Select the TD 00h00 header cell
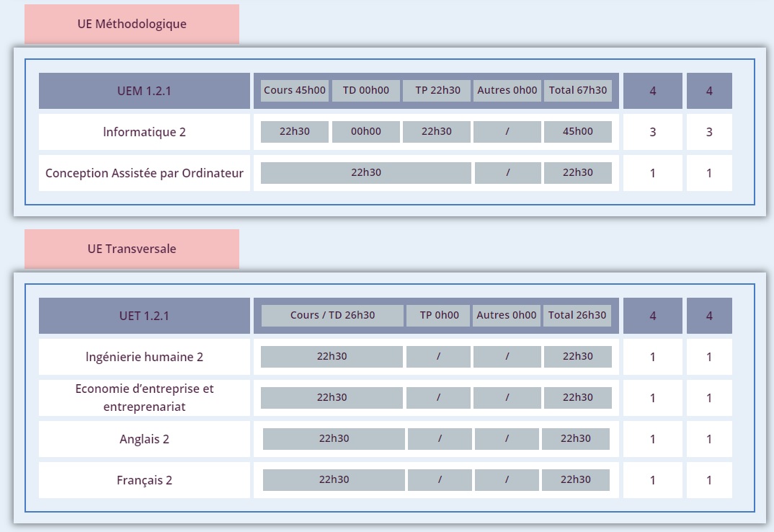This screenshot has height=532, width=774. click(x=366, y=90)
